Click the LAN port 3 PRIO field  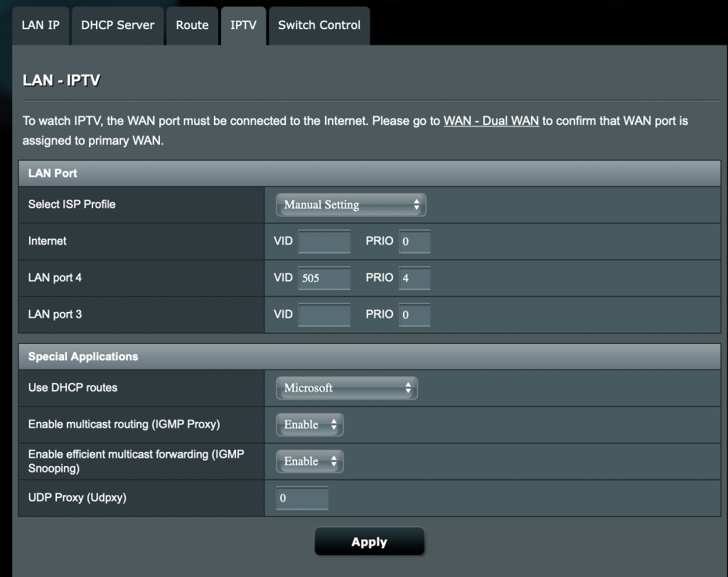click(x=414, y=314)
